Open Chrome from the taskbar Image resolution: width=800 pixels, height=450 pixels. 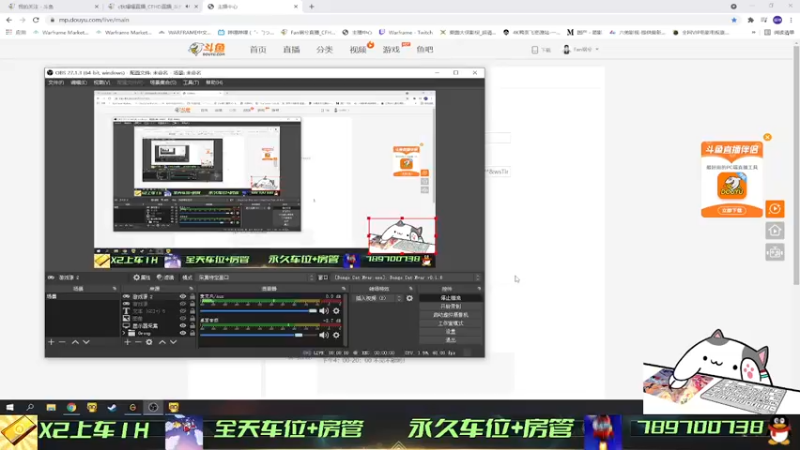[x=71, y=407]
